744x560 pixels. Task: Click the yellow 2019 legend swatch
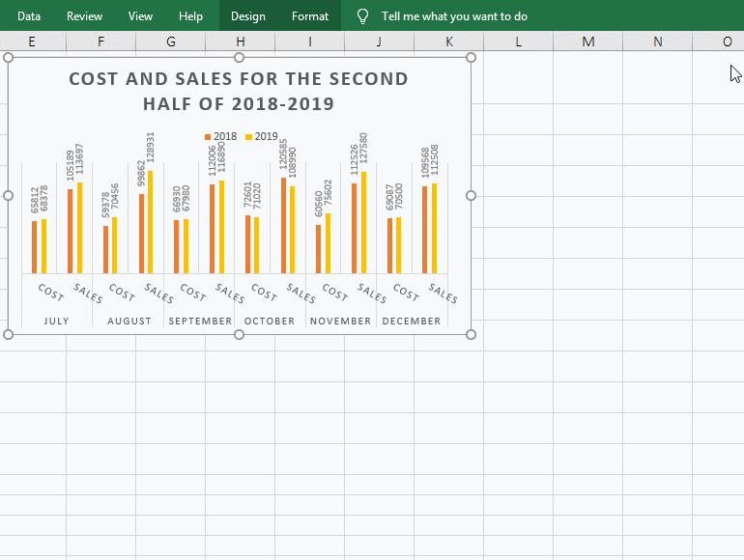[x=248, y=137]
